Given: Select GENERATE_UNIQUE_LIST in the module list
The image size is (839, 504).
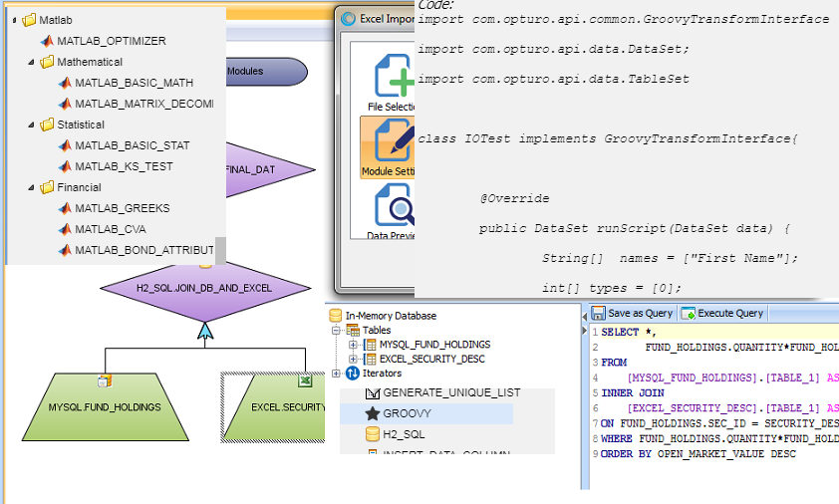Looking at the screenshot, I should click(x=451, y=392).
